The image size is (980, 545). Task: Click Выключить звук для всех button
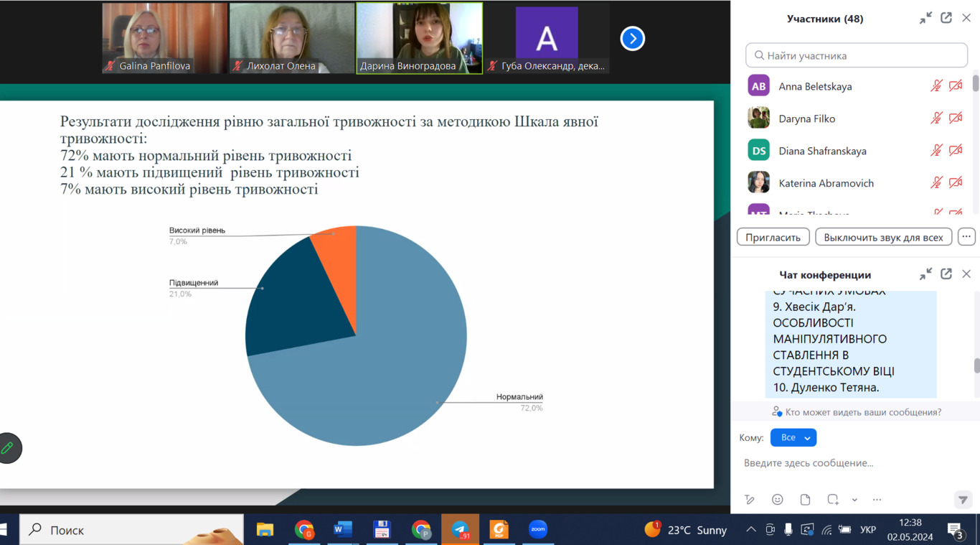click(884, 237)
